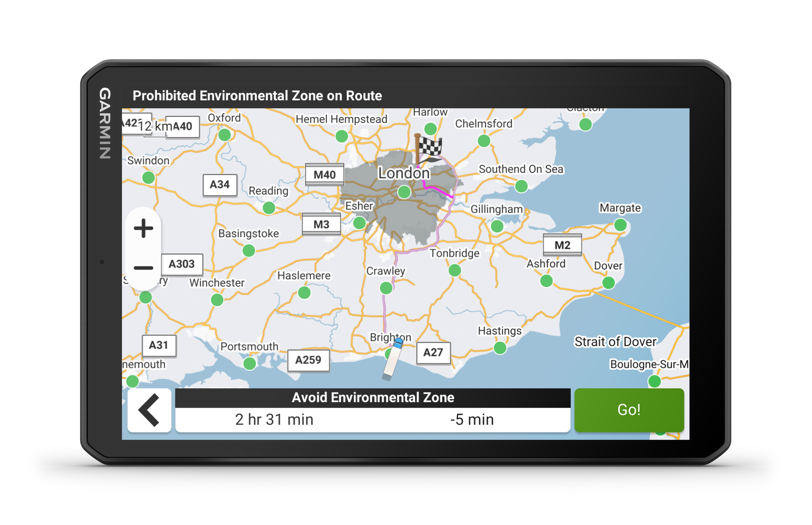This screenshot has height=525, width=812.
Task: Select the A27 road shield
Action: 433,353
